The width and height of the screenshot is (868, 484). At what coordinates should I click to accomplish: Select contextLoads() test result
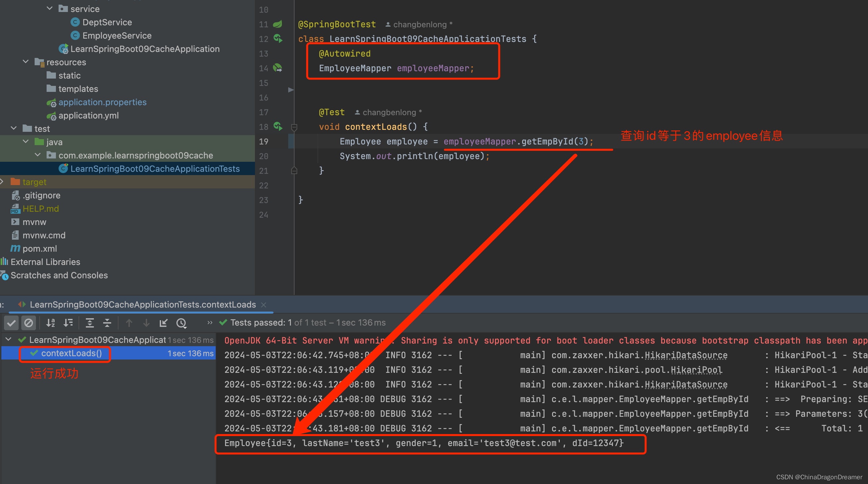coord(71,353)
